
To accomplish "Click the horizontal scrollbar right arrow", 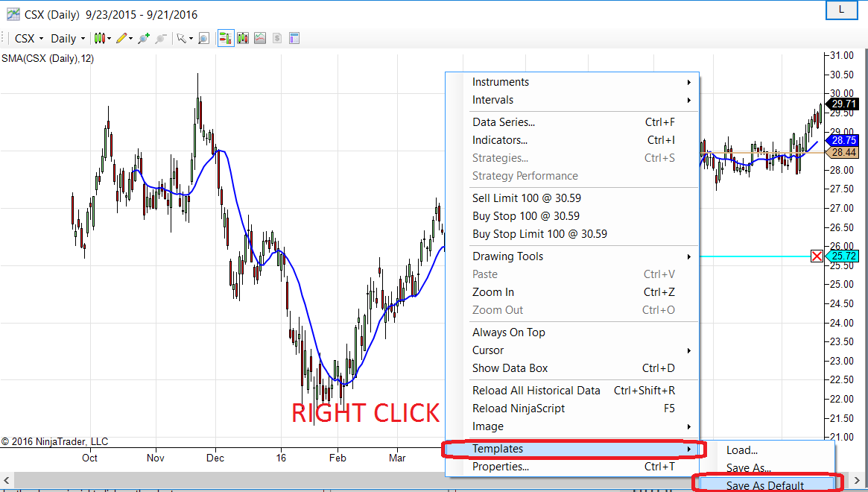I will click(857, 480).
